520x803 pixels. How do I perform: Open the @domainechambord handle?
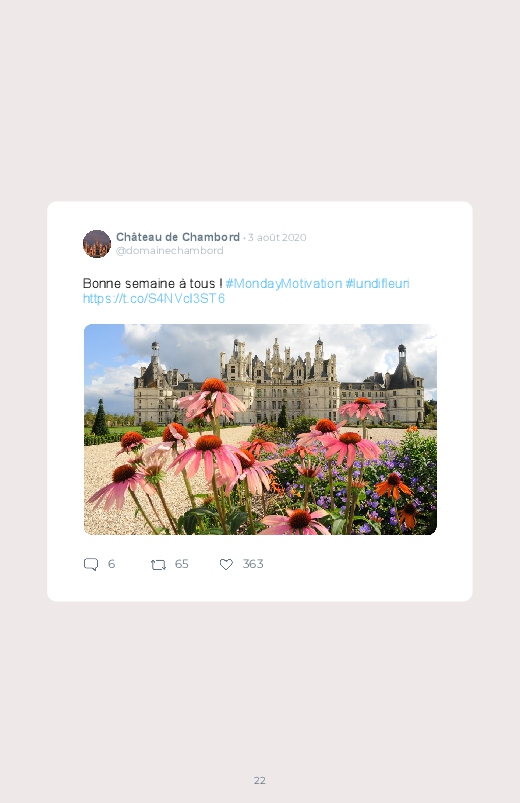(170, 250)
